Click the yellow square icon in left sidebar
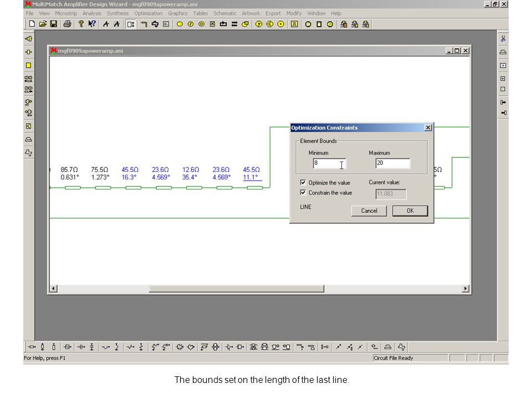The image size is (532, 399). click(28, 65)
